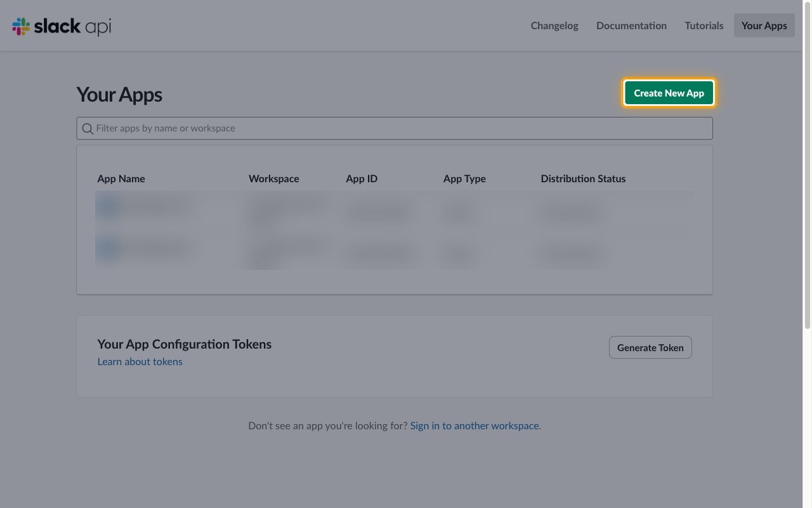Follow Sign in to another workspace link
This screenshot has height=508, width=812.
(x=475, y=425)
